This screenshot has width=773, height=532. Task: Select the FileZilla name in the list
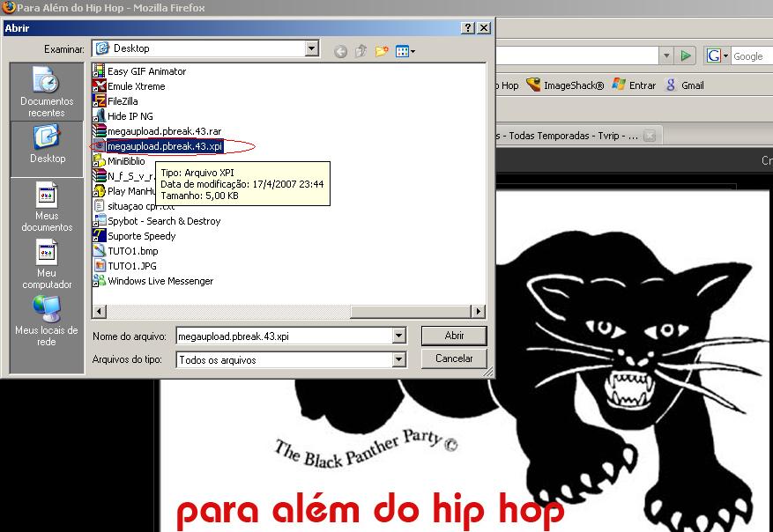[123, 101]
